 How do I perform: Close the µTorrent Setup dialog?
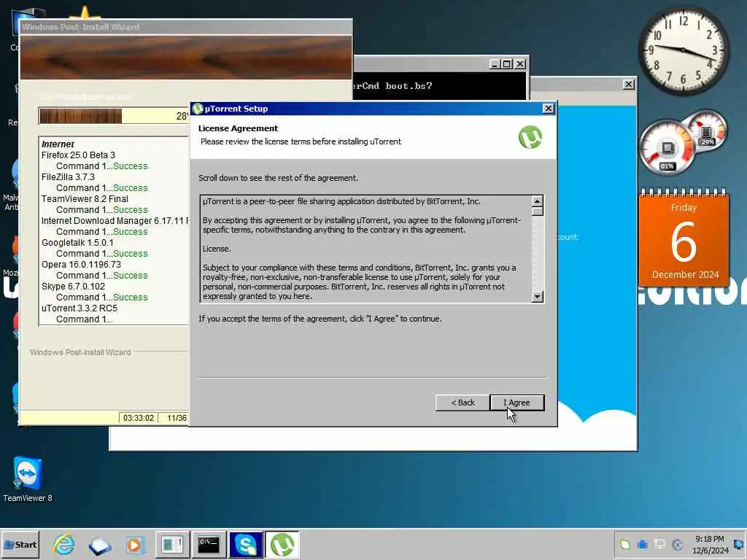tap(549, 109)
